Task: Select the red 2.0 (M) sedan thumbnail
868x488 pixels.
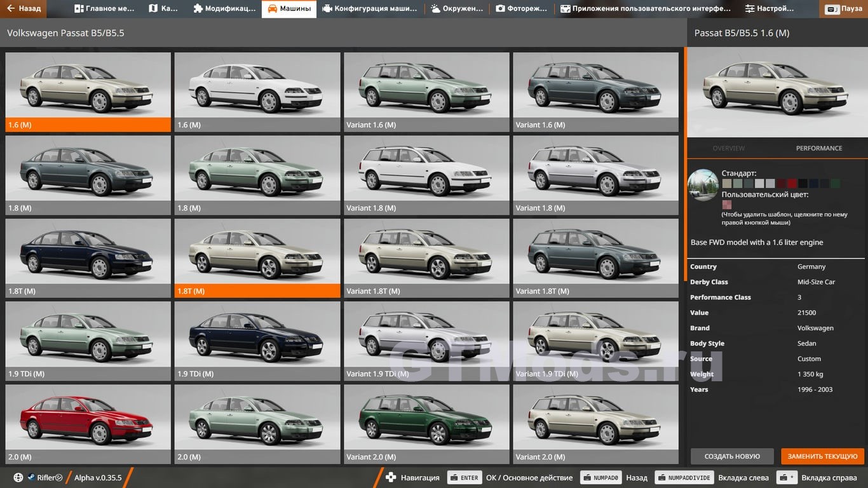Action: 88,424
